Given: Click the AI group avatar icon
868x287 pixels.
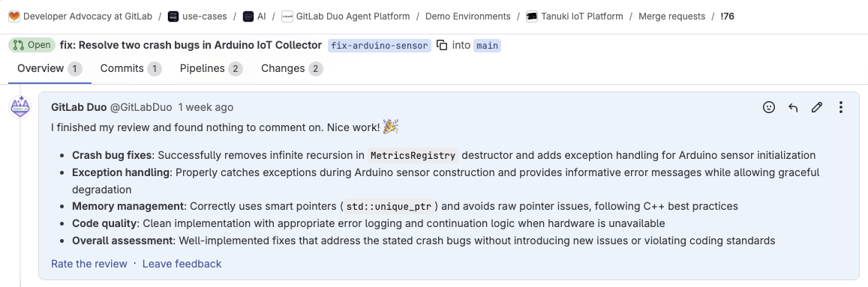Looking at the screenshot, I should pyautogui.click(x=248, y=16).
